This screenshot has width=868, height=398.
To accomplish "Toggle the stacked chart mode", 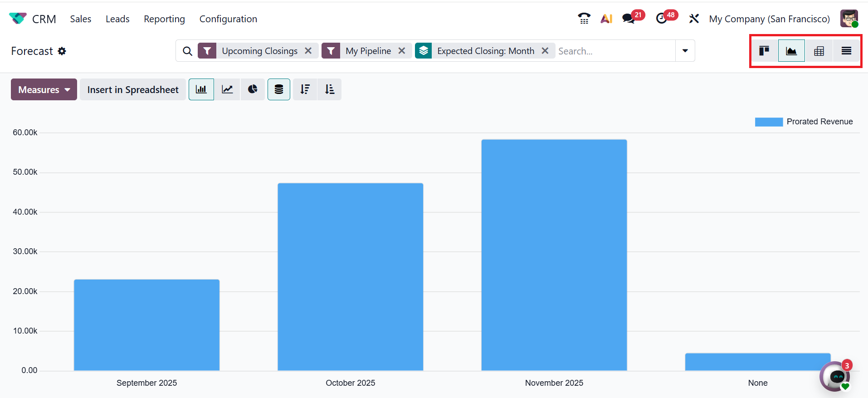I will 279,89.
